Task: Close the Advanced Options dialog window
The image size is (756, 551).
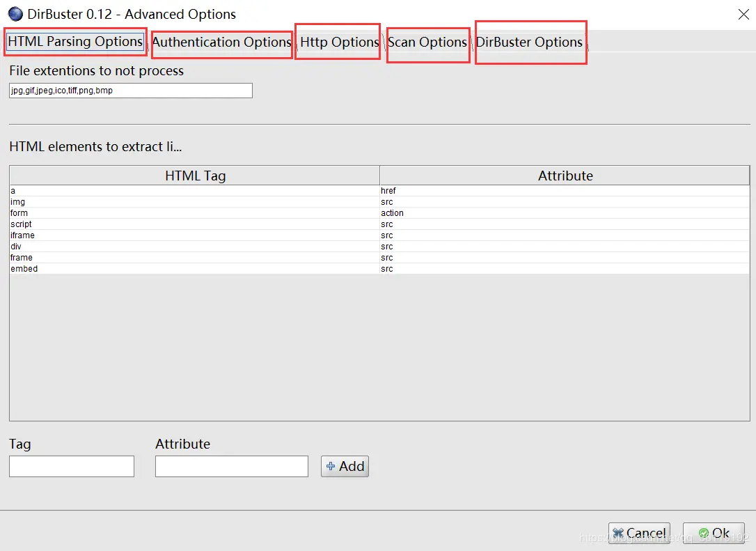Action: pyautogui.click(x=743, y=15)
